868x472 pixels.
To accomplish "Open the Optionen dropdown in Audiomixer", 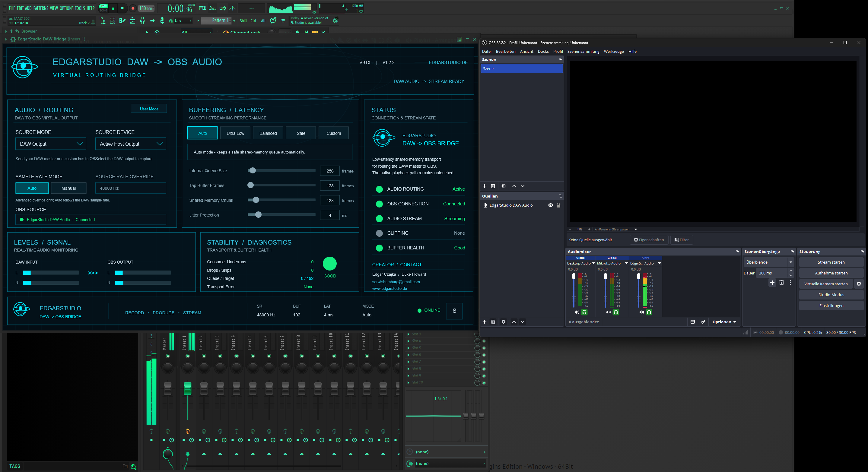I will [724, 322].
